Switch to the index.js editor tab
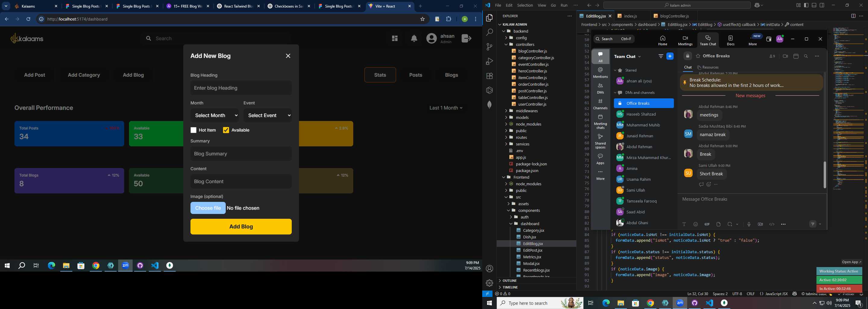Viewport: 868px width, 309px height. [x=631, y=16]
